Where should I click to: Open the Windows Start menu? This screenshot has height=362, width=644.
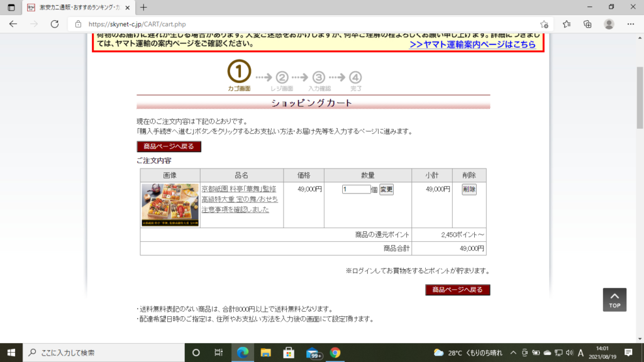click(11, 353)
